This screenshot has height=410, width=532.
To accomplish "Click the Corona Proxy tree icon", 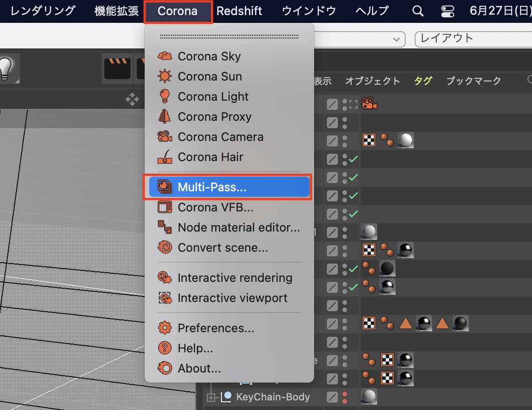I will [164, 117].
